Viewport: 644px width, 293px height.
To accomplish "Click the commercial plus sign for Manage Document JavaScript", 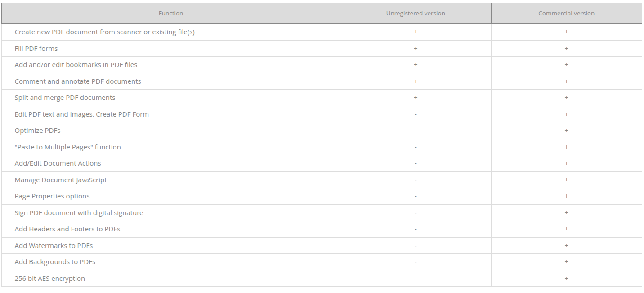I will 566,180.
